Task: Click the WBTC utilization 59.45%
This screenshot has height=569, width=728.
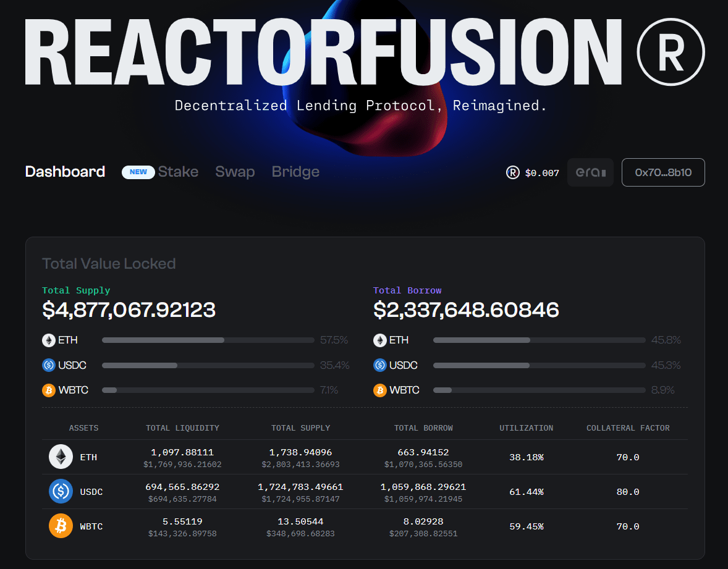Action: 526,526
